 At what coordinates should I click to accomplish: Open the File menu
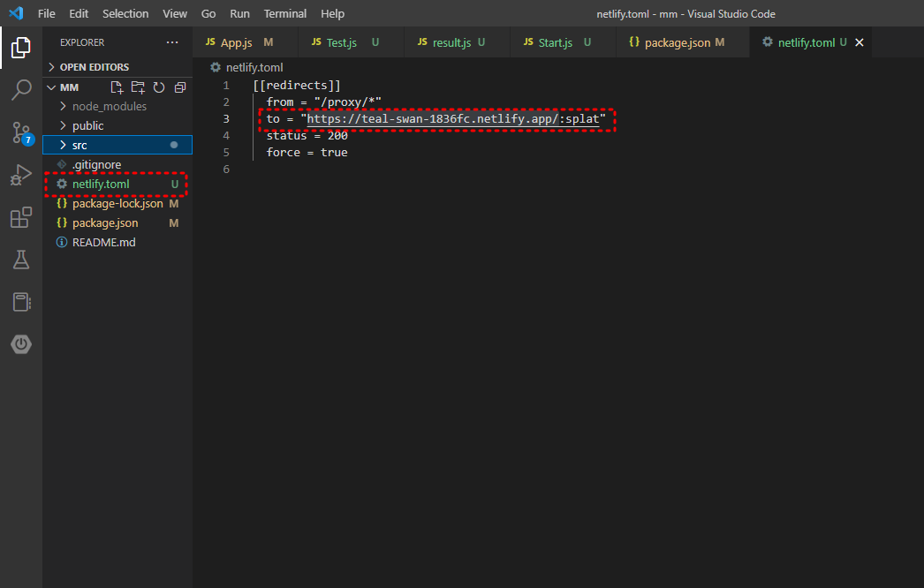coord(47,13)
